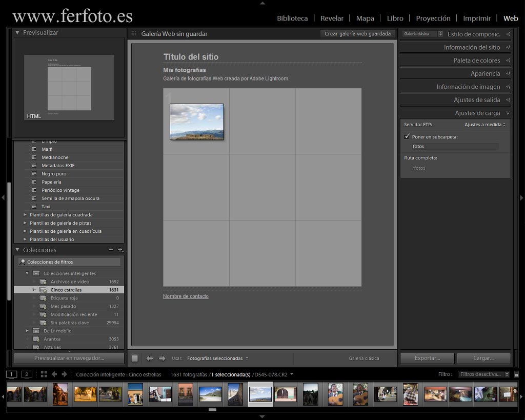The height and width of the screenshot is (420, 525).
Task: Go to next page right arrow in toolbar
Action: (162, 358)
